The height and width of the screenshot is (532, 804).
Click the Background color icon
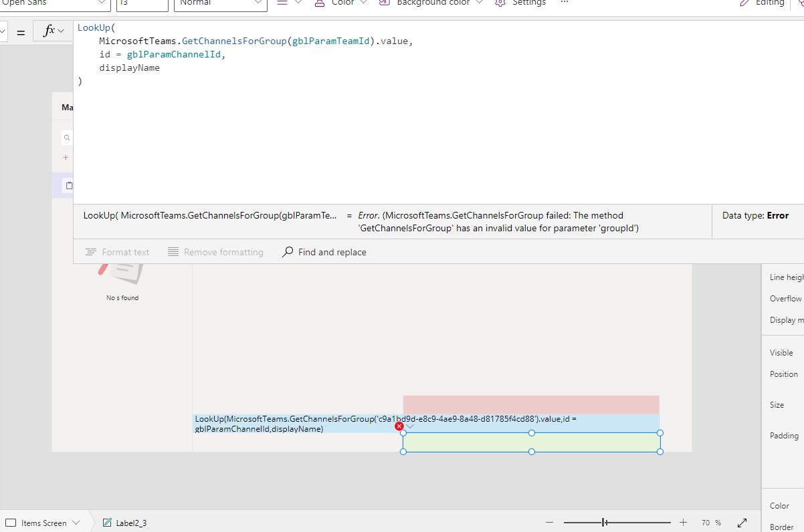point(383,3)
